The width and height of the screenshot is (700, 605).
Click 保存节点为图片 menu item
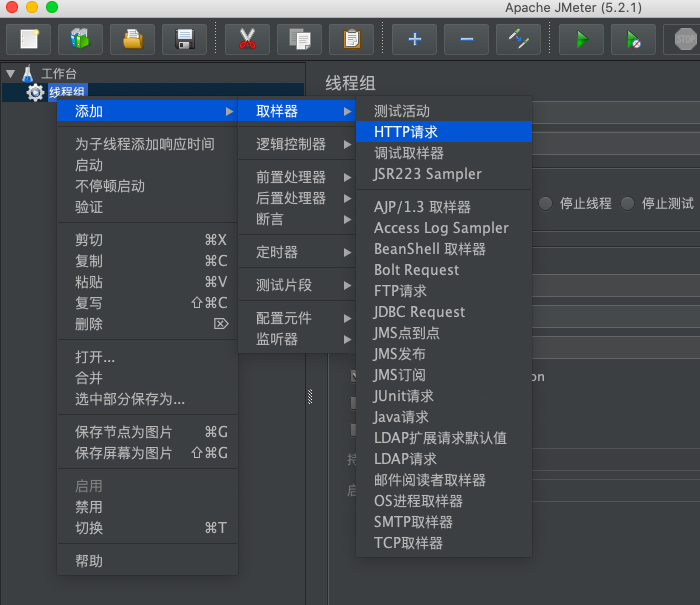(x=147, y=432)
